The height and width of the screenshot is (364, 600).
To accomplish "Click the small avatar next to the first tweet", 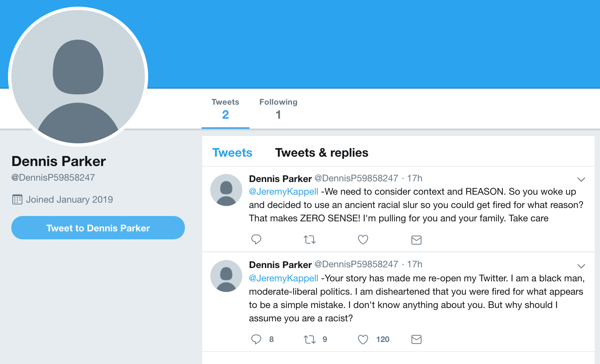I will tap(226, 190).
